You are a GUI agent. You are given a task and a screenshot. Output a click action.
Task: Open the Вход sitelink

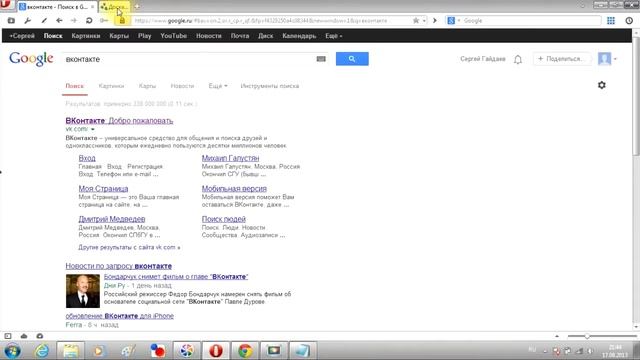(87, 158)
